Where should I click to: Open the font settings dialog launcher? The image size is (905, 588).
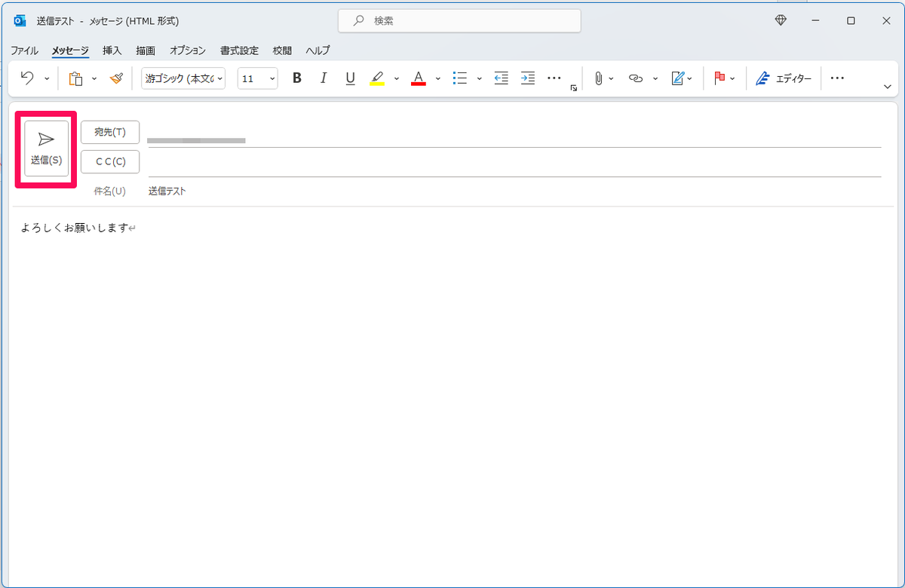574,89
